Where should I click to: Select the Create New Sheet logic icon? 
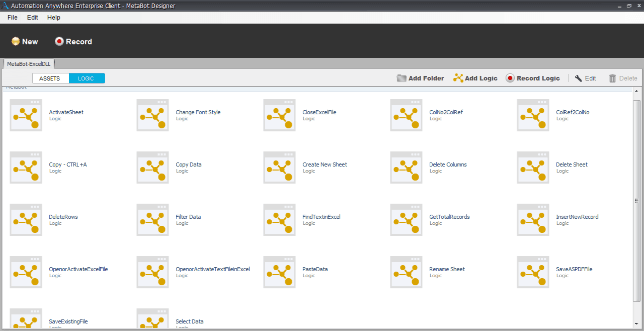(279, 167)
